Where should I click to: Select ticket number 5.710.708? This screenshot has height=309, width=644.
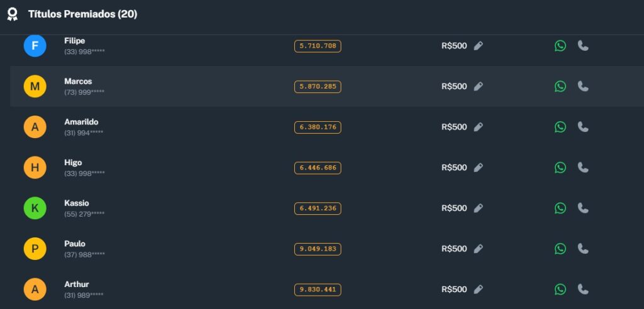coord(318,46)
